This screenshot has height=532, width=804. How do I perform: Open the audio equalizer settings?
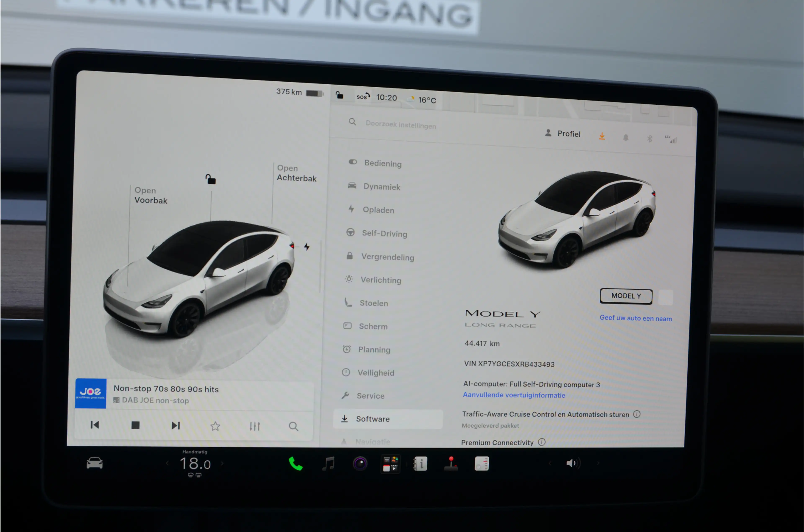pos(255,426)
